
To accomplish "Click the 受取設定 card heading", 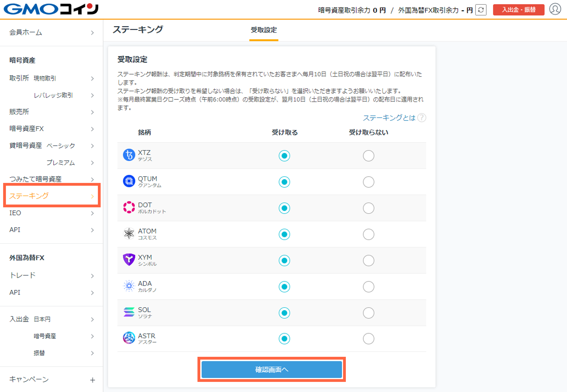I will [x=132, y=60].
